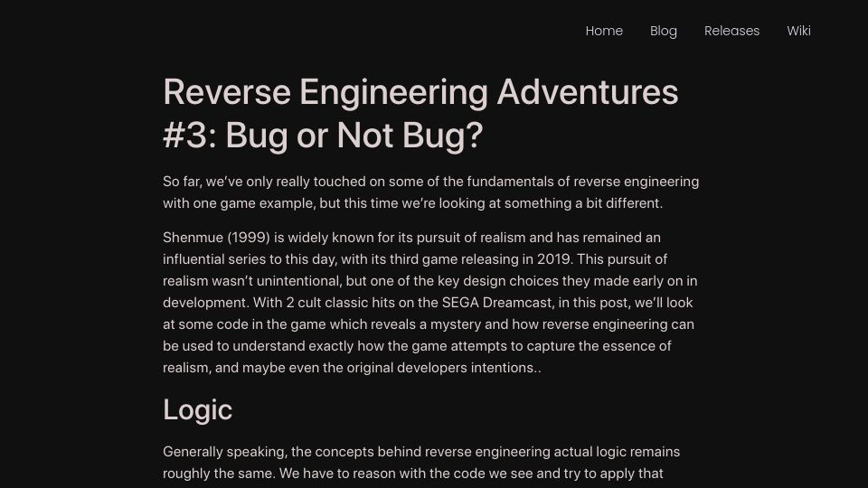Click the 'Logic' section heading
This screenshot has height=488, width=868.
coord(198,410)
